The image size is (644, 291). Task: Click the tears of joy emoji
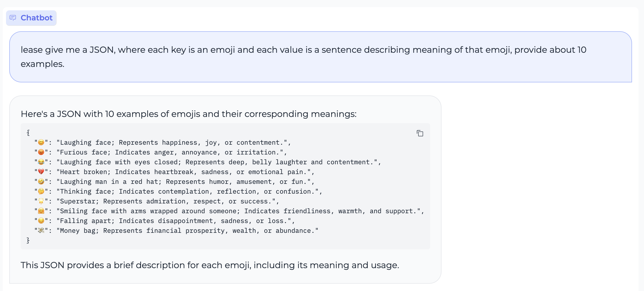pos(41,162)
